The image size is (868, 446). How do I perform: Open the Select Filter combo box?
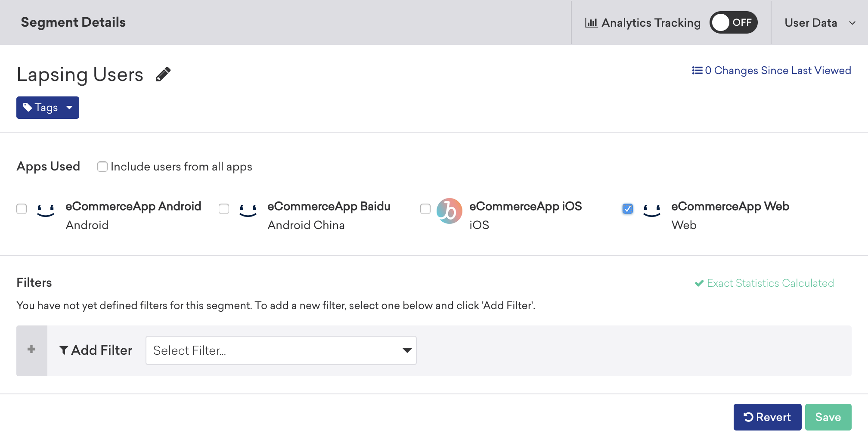[x=281, y=350]
